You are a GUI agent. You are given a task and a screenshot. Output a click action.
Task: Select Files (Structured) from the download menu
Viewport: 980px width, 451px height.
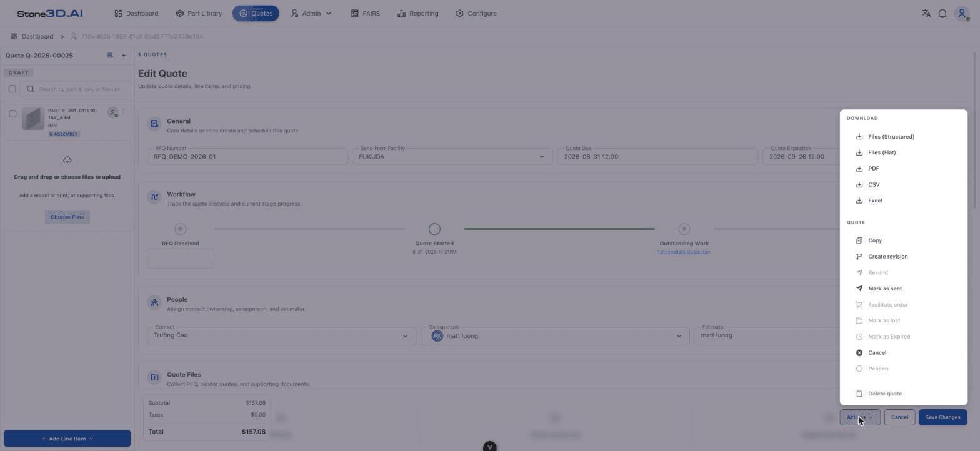pos(903,137)
